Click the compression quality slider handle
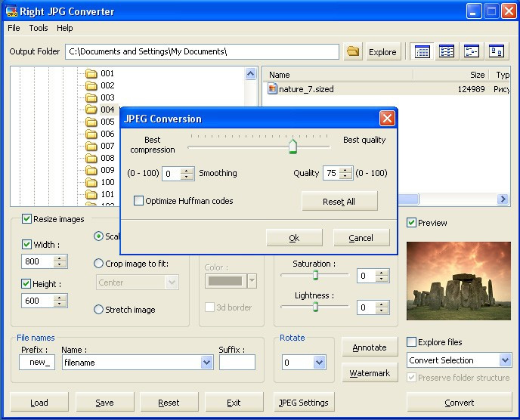 click(292, 147)
